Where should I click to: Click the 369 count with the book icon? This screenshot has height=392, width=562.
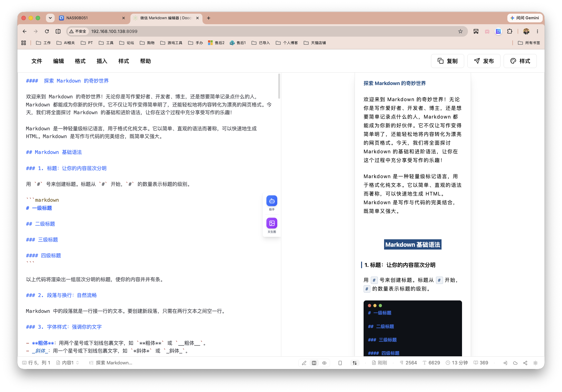pyautogui.click(x=481, y=363)
